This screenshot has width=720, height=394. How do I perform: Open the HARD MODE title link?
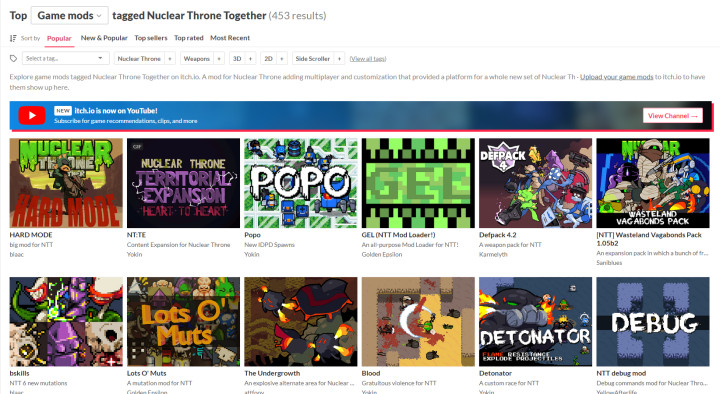[31, 235]
